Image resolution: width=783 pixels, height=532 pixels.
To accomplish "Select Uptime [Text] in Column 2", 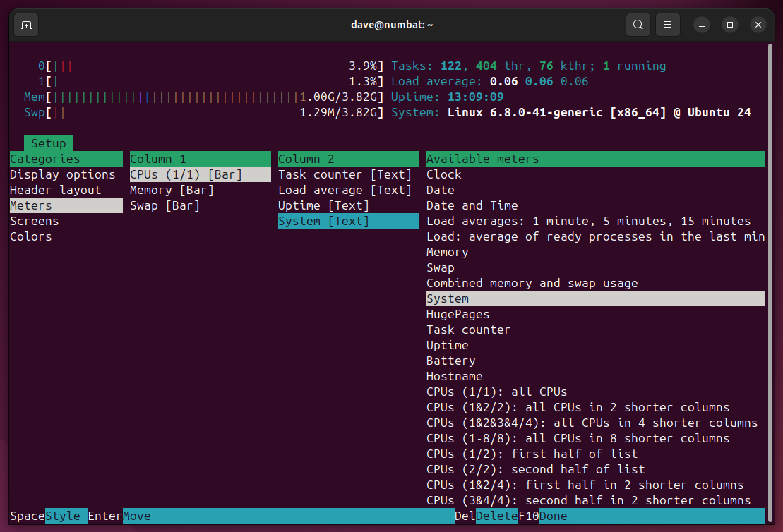I will pos(323,205).
